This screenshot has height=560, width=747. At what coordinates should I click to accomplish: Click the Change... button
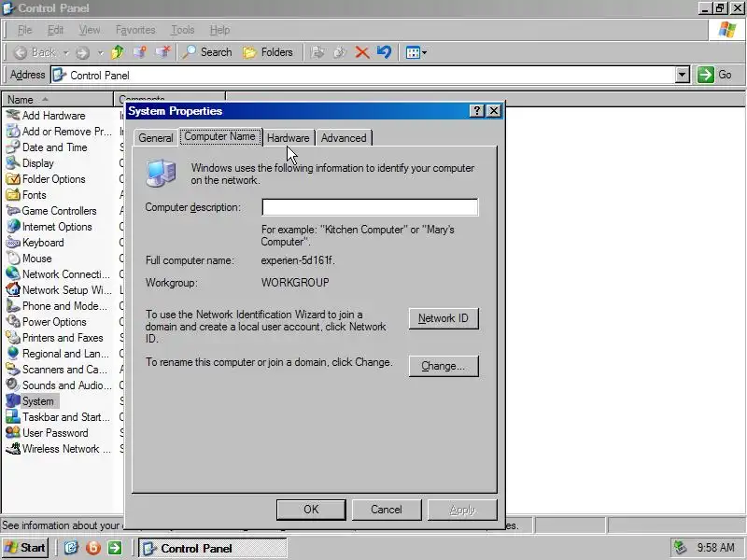444,366
